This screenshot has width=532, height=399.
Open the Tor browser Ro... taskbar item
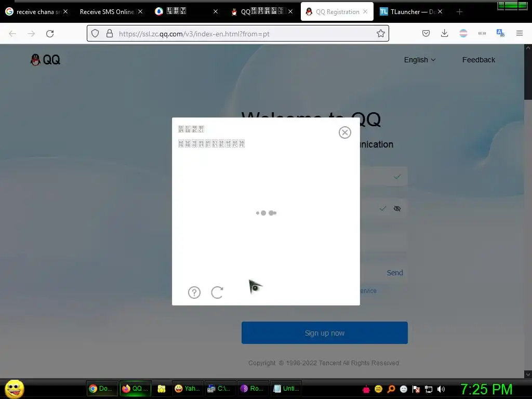(x=253, y=389)
